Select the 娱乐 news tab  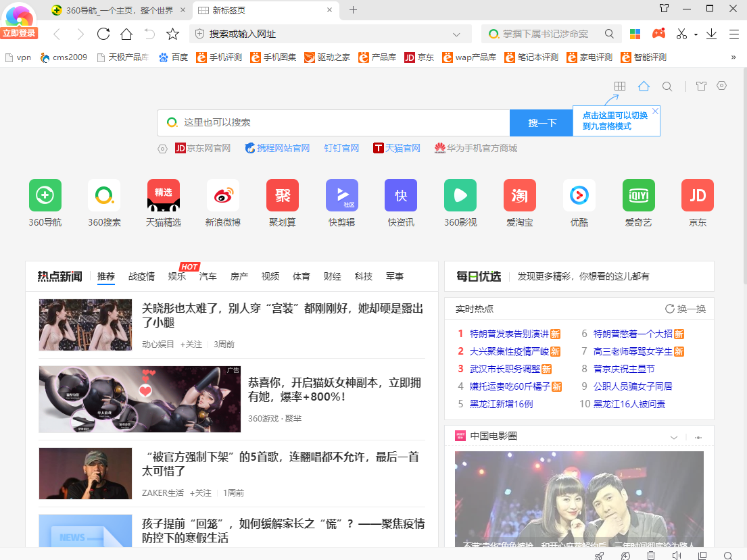coord(176,276)
